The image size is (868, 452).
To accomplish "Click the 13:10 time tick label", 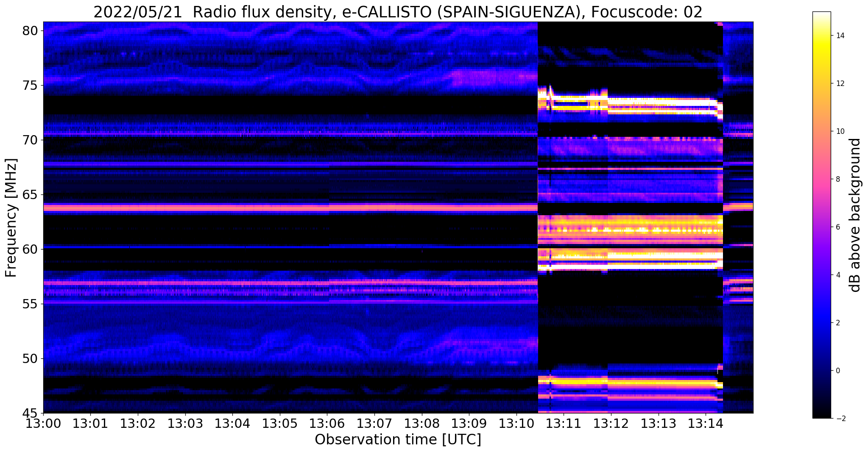I will pyautogui.click(x=516, y=423).
